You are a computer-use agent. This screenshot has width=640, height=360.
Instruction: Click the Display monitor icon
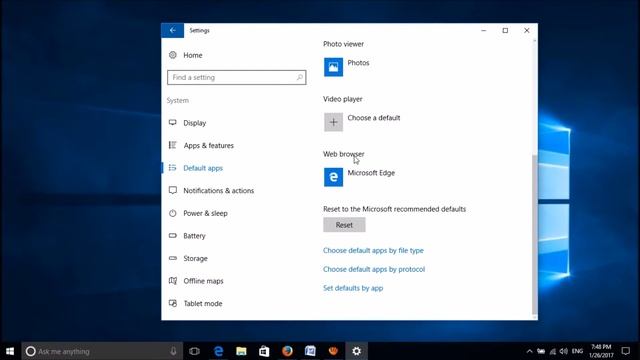(x=173, y=122)
